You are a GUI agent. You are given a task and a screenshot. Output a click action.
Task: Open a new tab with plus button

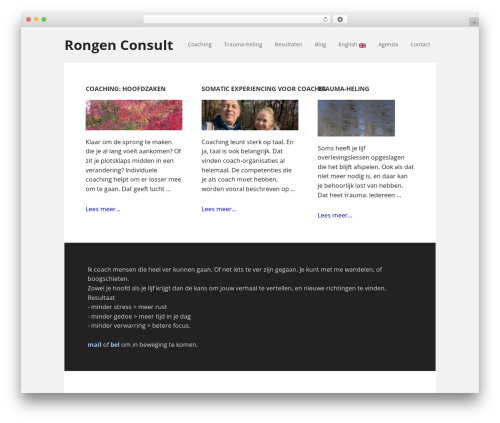[x=474, y=22]
